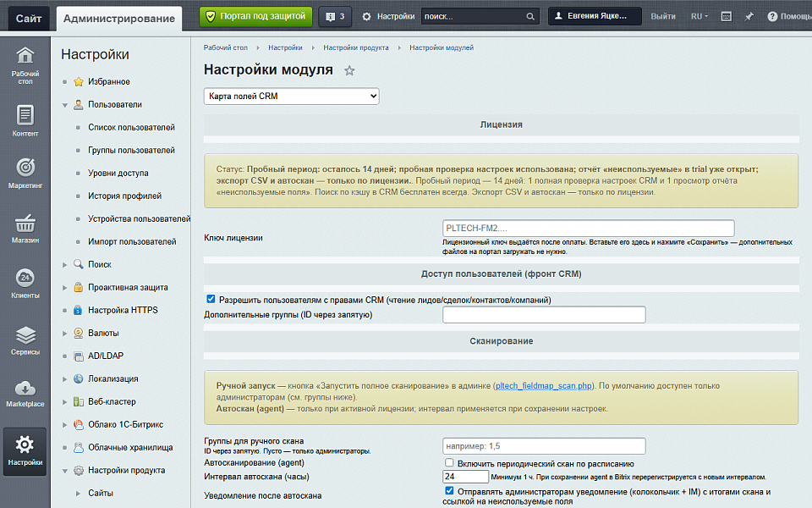Open the Контент sidebar section
This screenshot has width=812, height=508.
(x=25, y=121)
